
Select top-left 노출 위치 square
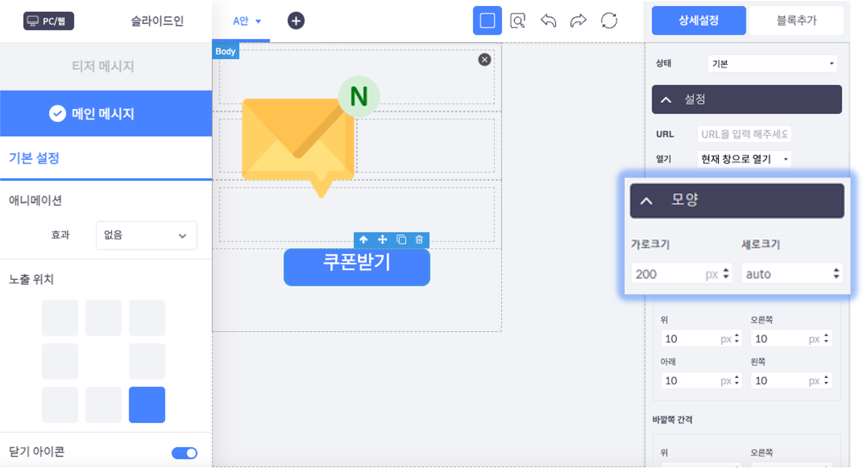pos(60,318)
